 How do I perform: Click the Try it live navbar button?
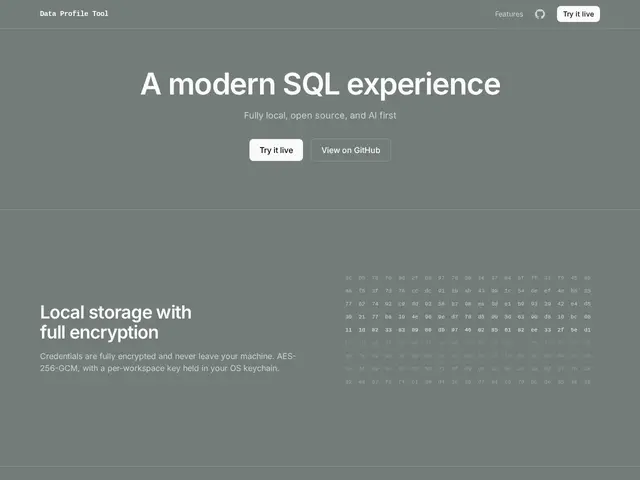[x=578, y=14]
